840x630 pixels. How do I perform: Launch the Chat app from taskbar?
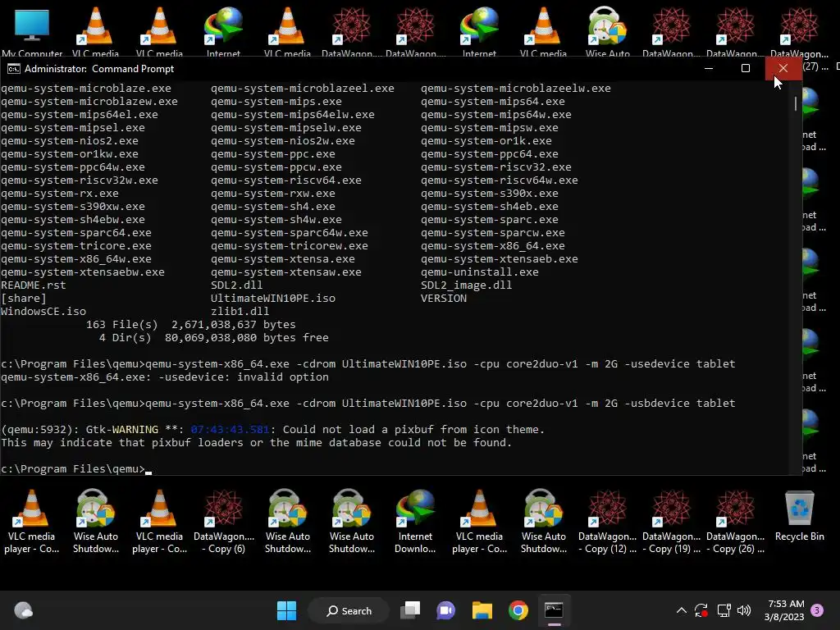tap(445, 610)
